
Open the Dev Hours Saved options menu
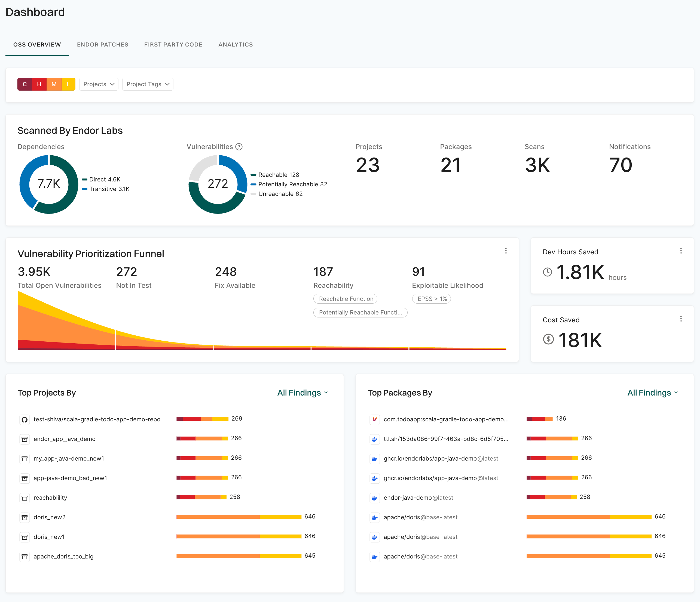click(x=681, y=251)
